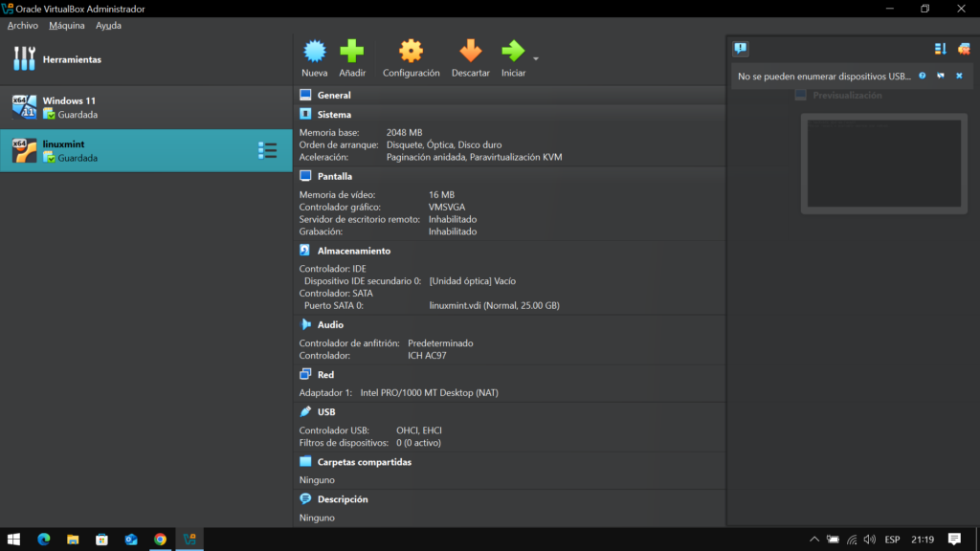
Task: Open Google Chrome from the taskbar
Action: [160, 540]
